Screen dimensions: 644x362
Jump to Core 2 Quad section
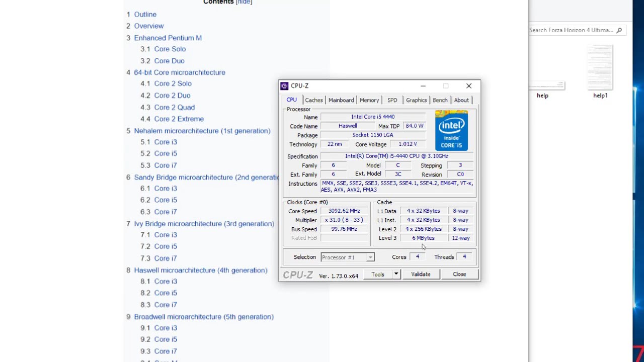[174, 107]
